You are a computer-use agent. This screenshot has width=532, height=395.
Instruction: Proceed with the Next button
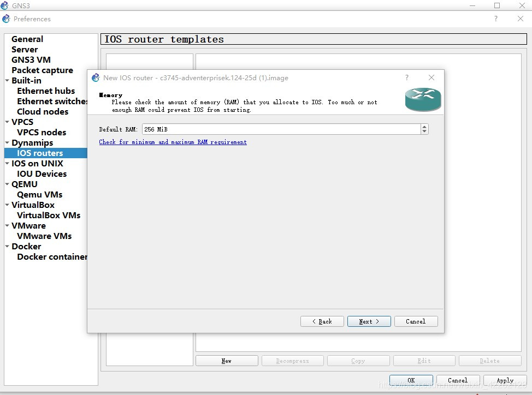[x=369, y=321]
